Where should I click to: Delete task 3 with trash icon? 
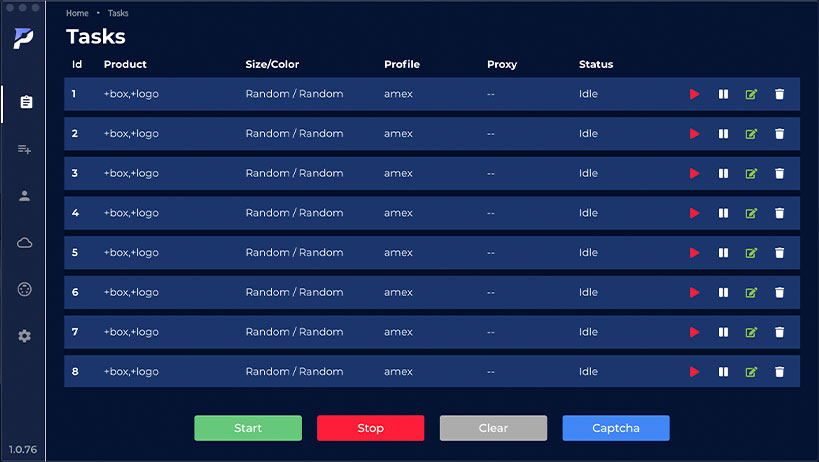click(779, 173)
